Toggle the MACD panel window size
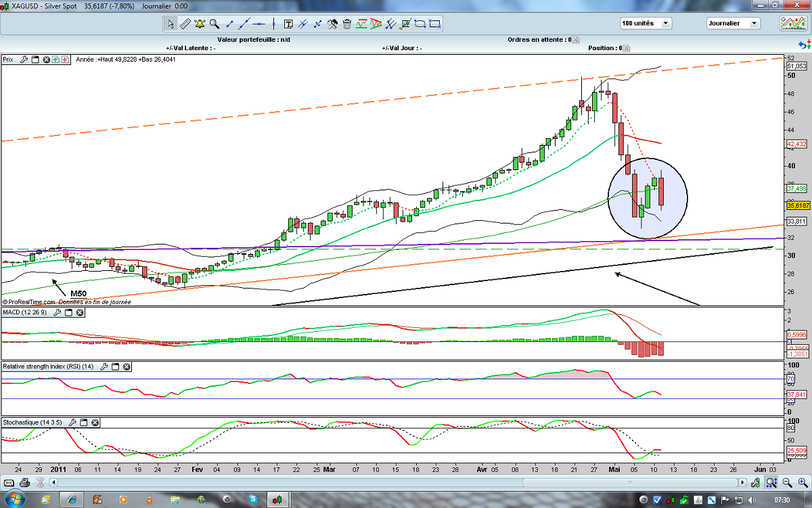The width and height of the screenshot is (812, 508). coord(68,312)
